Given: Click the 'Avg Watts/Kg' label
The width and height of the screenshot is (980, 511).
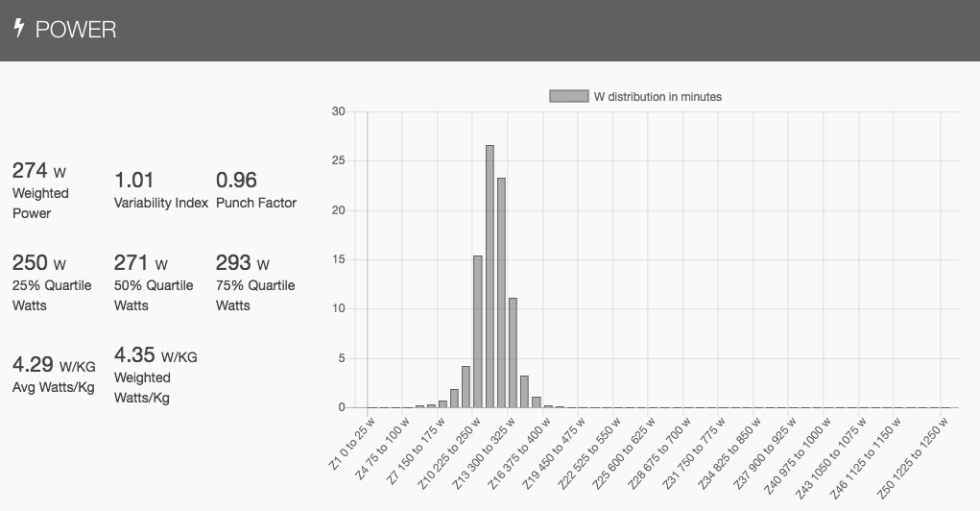Looking at the screenshot, I should point(54,387).
